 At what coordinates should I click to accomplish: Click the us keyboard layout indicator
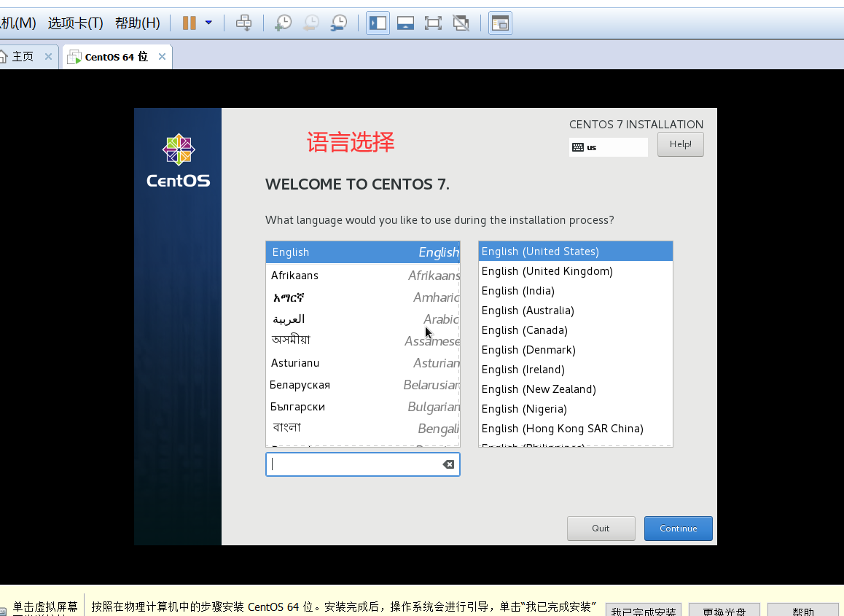coord(609,147)
